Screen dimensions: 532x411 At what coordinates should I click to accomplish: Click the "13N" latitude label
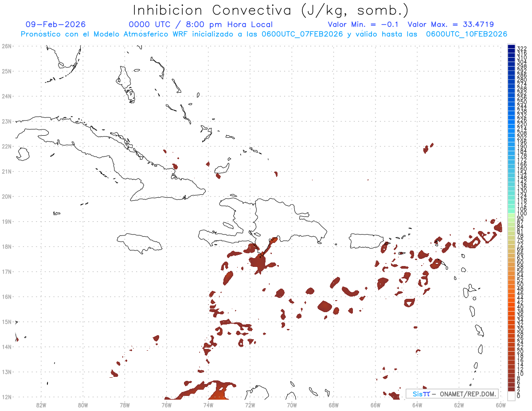tap(7, 372)
